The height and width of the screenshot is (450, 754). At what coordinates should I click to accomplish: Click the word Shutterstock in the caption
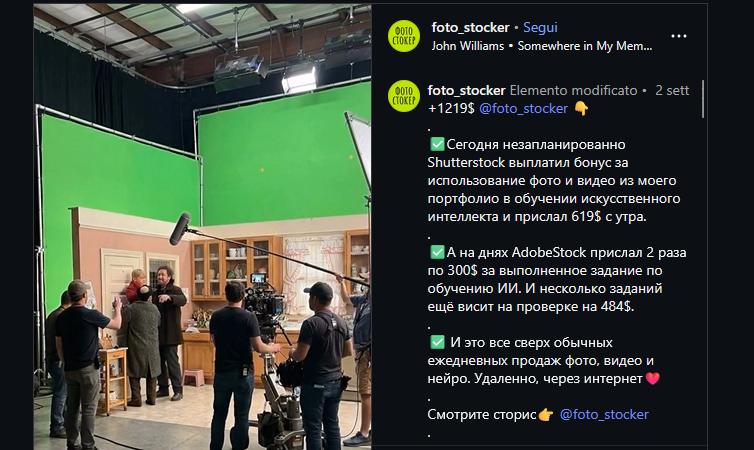pyautogui.click(x=466, y=162)
